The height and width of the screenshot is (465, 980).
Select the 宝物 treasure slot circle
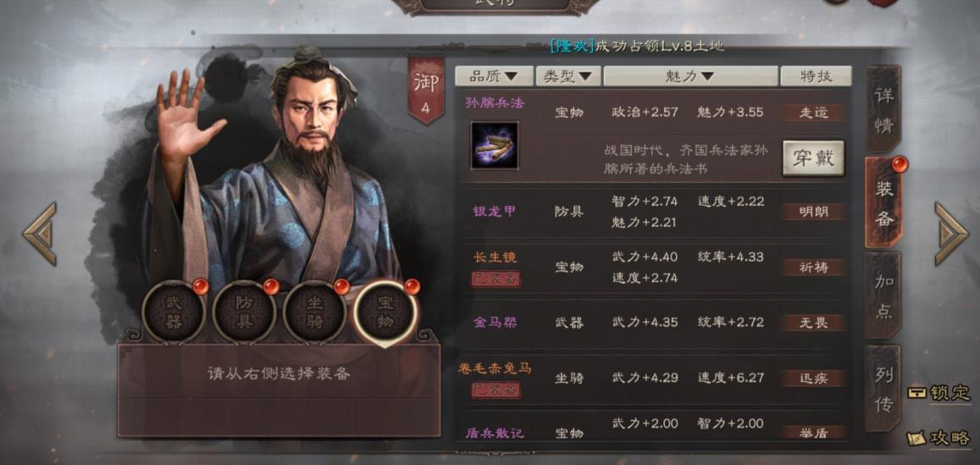point(385,312)
